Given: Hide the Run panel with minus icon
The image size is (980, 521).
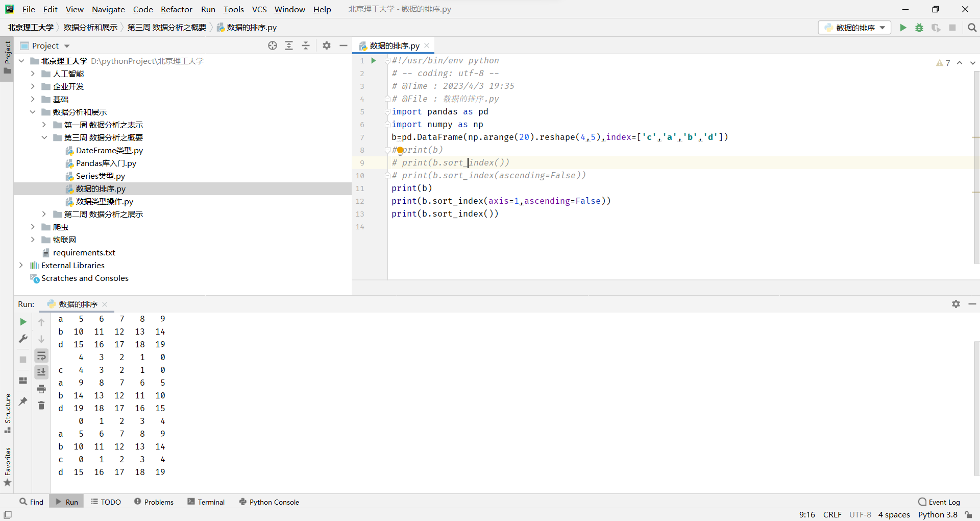Looking at the screenshot, I should 972,304.
